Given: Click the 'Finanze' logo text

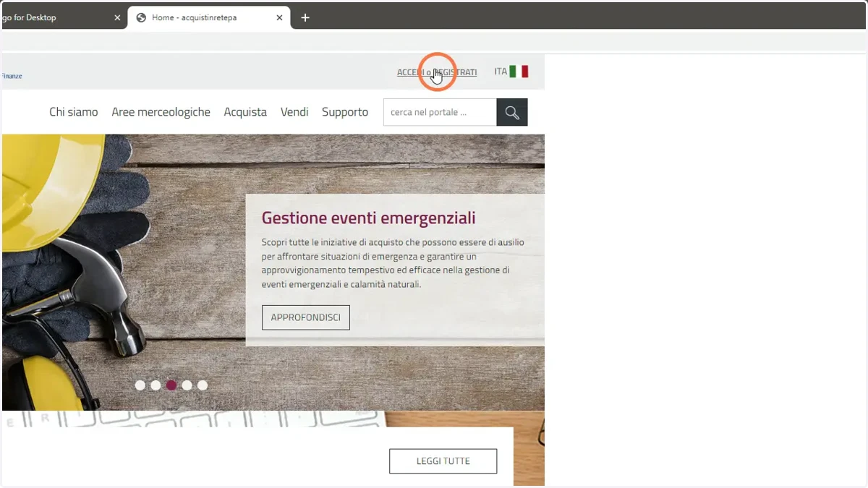Looking at the screenshot, I should coord(11,76).
